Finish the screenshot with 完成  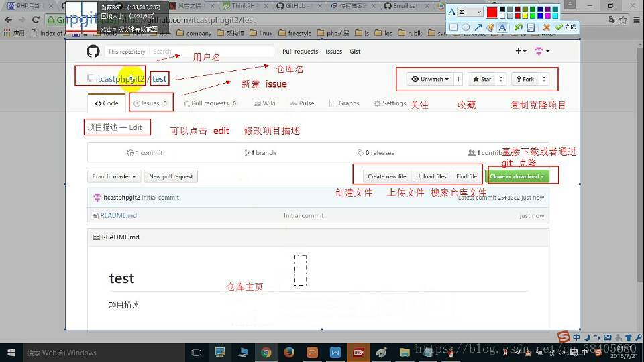565,27
